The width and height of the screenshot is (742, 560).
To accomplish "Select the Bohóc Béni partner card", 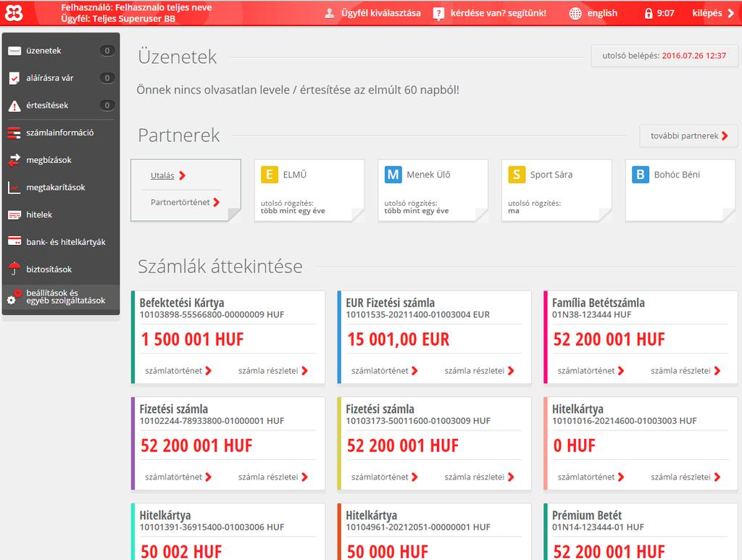I will pos(680,190).
